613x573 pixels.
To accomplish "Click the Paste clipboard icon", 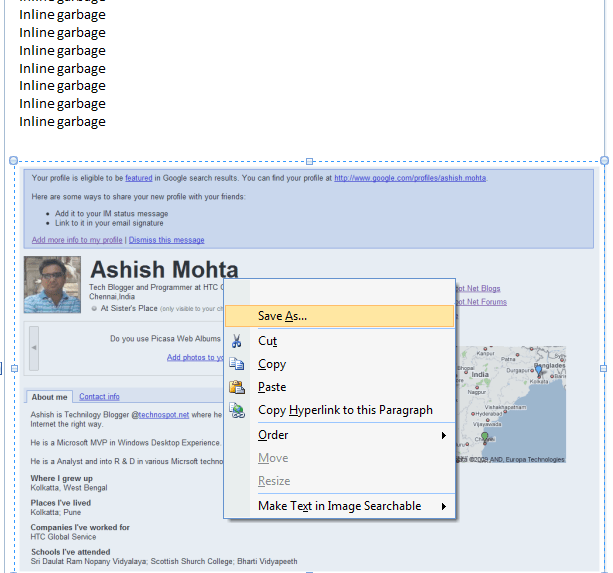I will 237,387.
